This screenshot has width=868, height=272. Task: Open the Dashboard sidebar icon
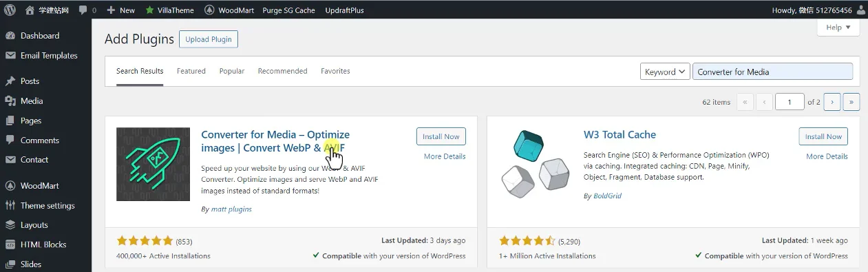tap(10, 36)
